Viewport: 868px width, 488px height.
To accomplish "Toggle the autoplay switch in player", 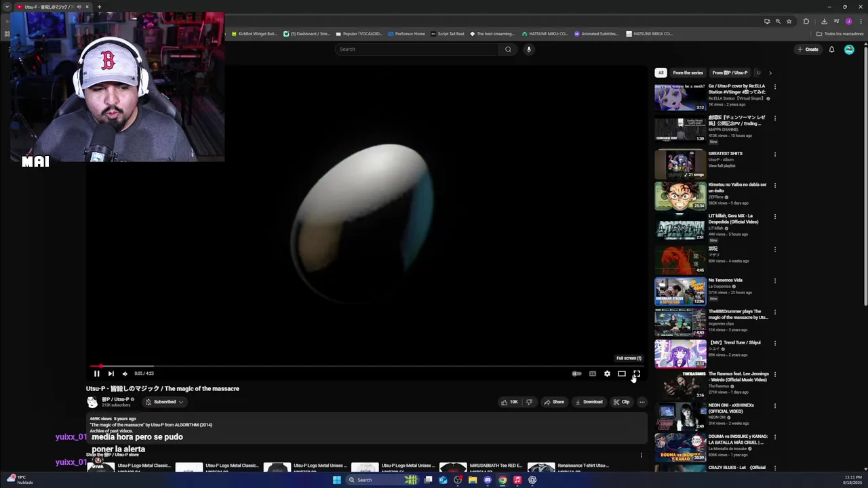I will tap(576, 373).
